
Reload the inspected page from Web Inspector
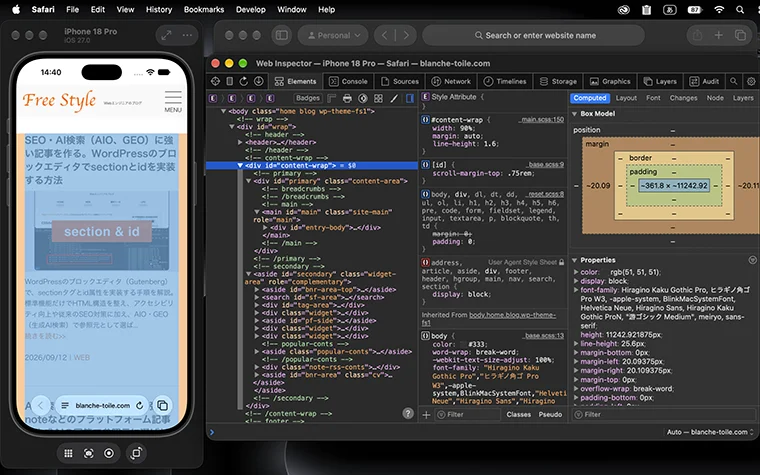point(244,81)
